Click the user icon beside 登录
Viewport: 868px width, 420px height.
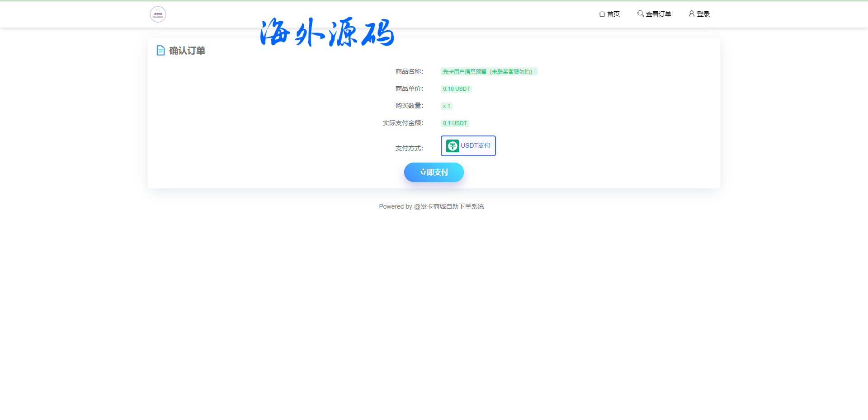click(x=691, y=14)
